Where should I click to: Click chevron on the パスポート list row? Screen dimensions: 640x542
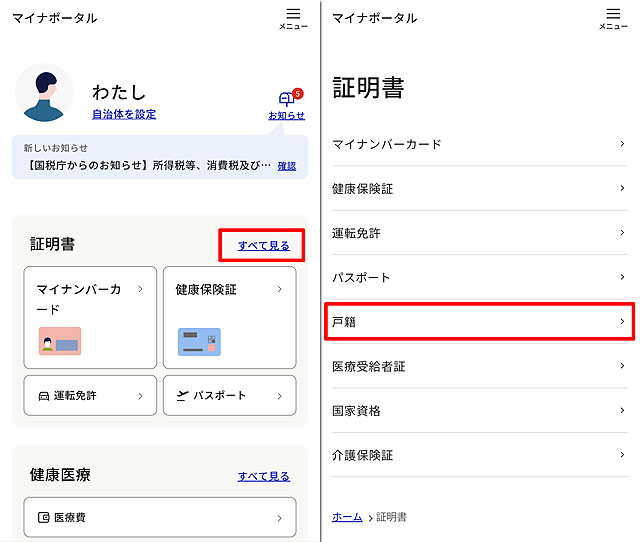[x=622, y=277]
